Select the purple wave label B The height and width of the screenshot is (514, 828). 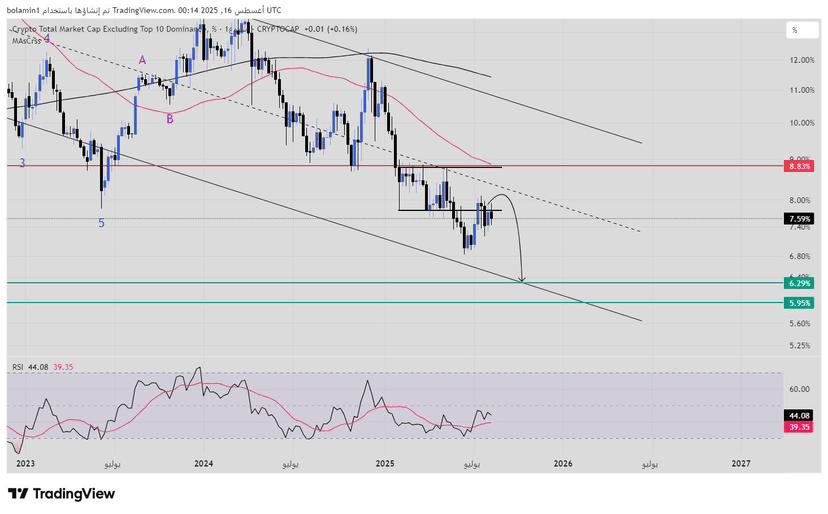coord(170,119)
